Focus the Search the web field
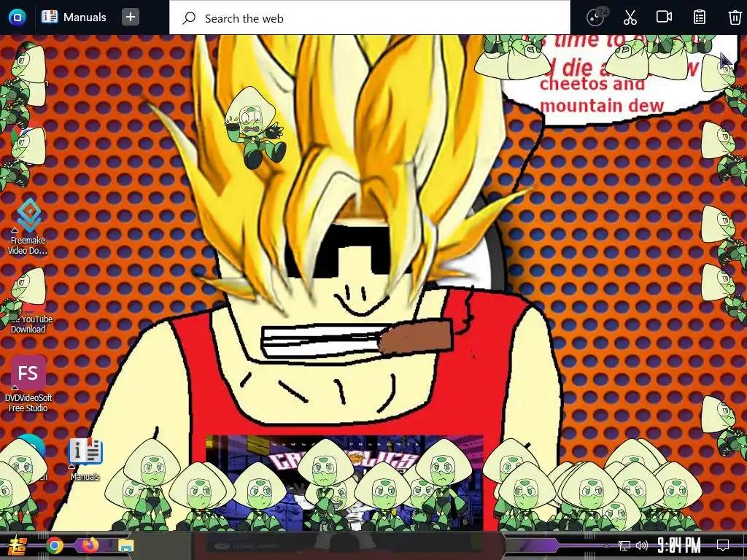 tap(370, 18)
